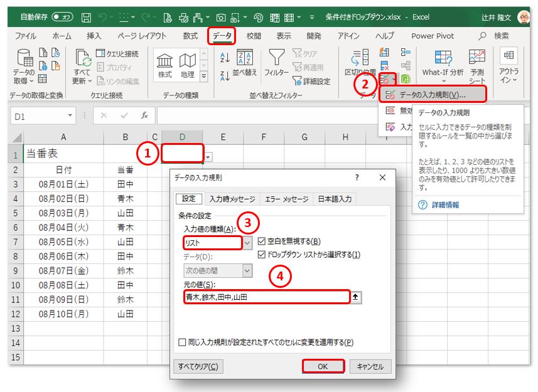Toggle ドロップダウン リストから選択する checkbox
The image size is (538, 392).
(261, 255)
